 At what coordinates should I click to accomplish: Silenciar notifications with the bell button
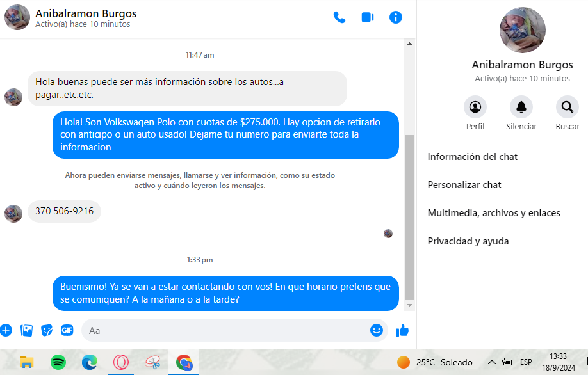click(x=521, y=113)
